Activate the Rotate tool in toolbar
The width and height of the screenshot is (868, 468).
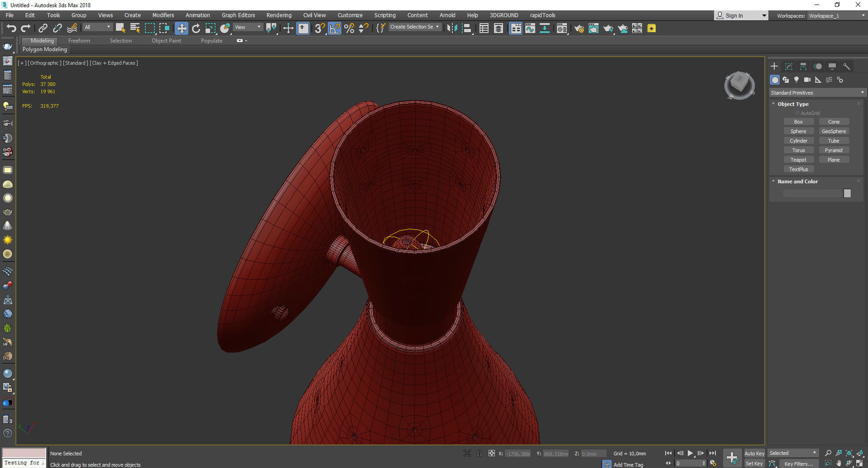click(x=196, y=29)
